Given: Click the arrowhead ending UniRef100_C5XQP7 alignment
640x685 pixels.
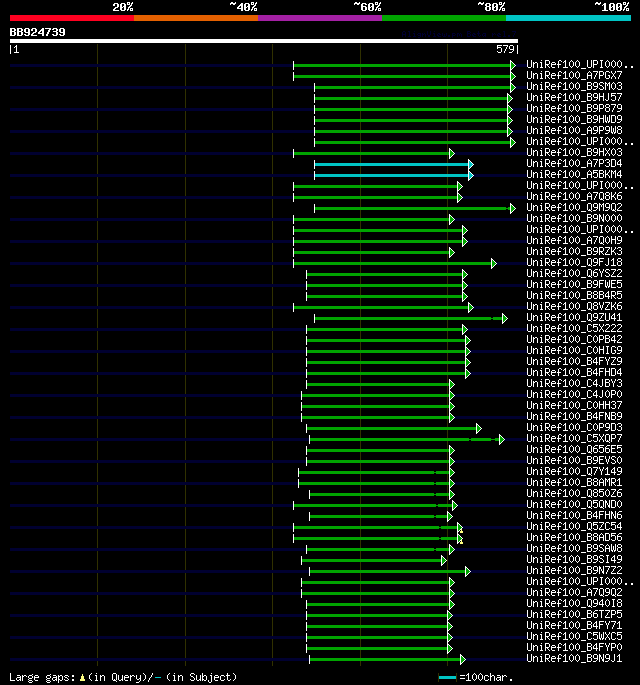Looking at the screenshot, I should click(x=502, y=439).
